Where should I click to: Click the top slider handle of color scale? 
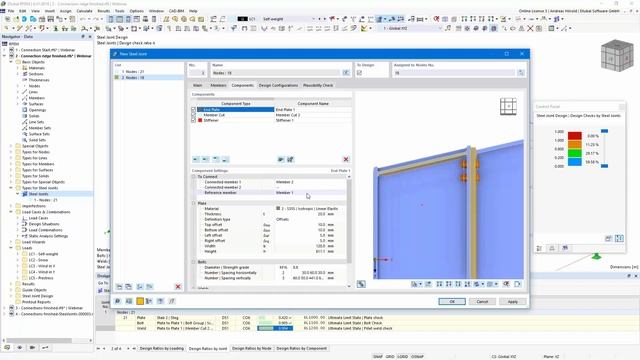point(604,131)
